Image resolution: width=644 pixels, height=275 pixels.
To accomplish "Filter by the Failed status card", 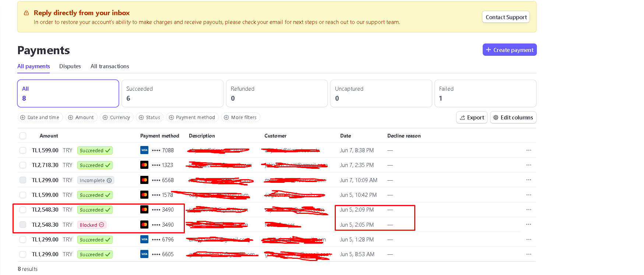I will click(x=485, y=93).
